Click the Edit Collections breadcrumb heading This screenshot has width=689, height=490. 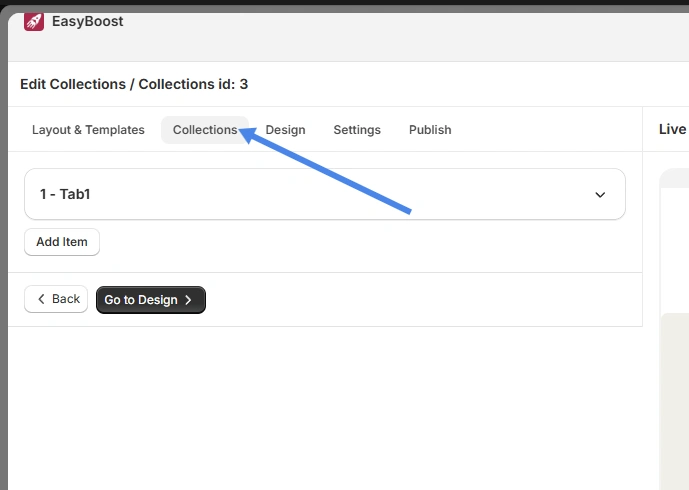pyautogui.click(x=134, y=84)
